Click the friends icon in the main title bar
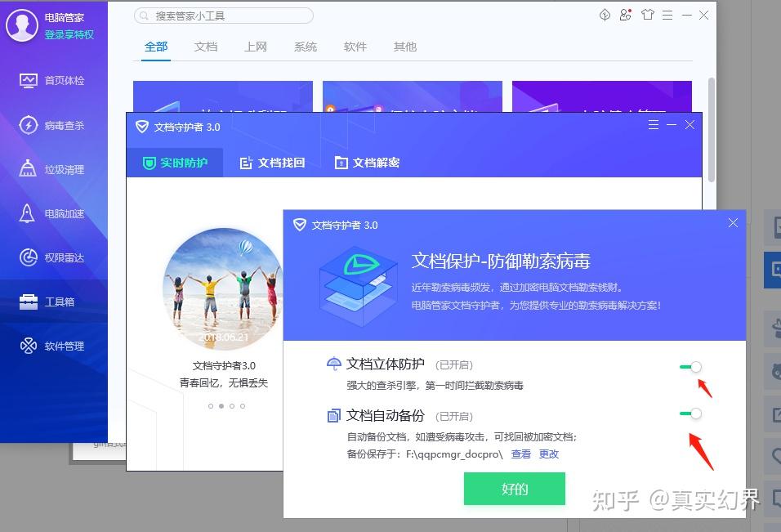The height and width of the screenshot is (532, 781). click(626, 15)
